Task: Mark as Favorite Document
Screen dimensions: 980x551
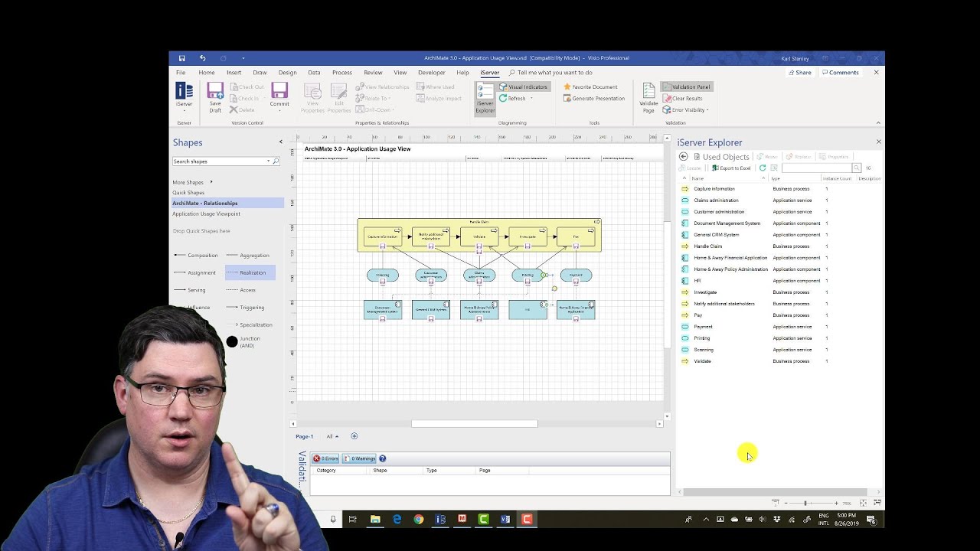Action: coord(590,87)
